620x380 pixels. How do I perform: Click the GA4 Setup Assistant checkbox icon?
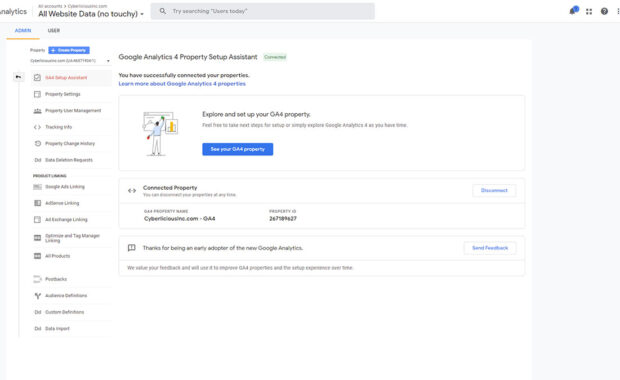[x=37, y=78]
